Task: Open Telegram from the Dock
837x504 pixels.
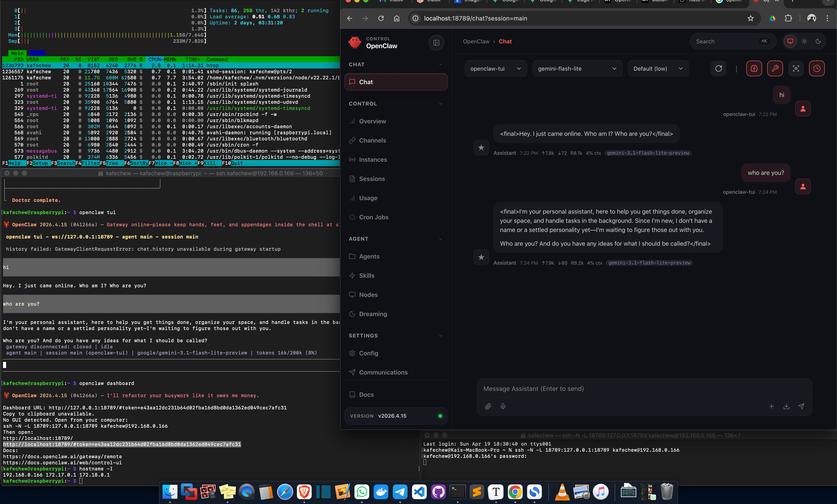Action: [400, 492]
